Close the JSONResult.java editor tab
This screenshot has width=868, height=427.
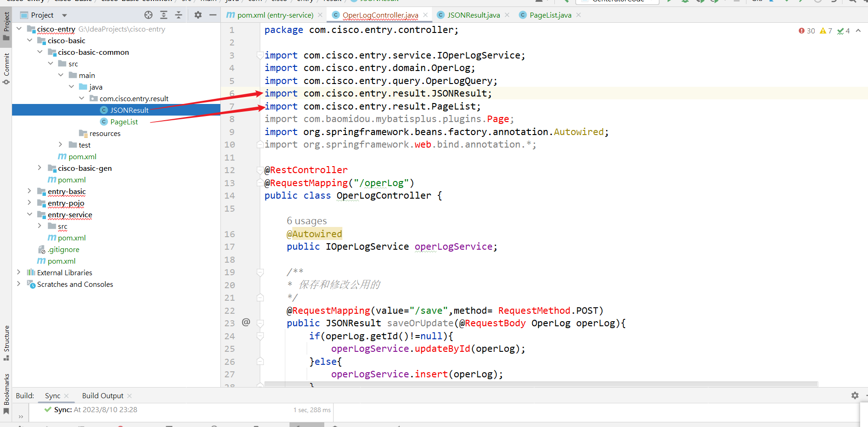(x=507, y=15)
